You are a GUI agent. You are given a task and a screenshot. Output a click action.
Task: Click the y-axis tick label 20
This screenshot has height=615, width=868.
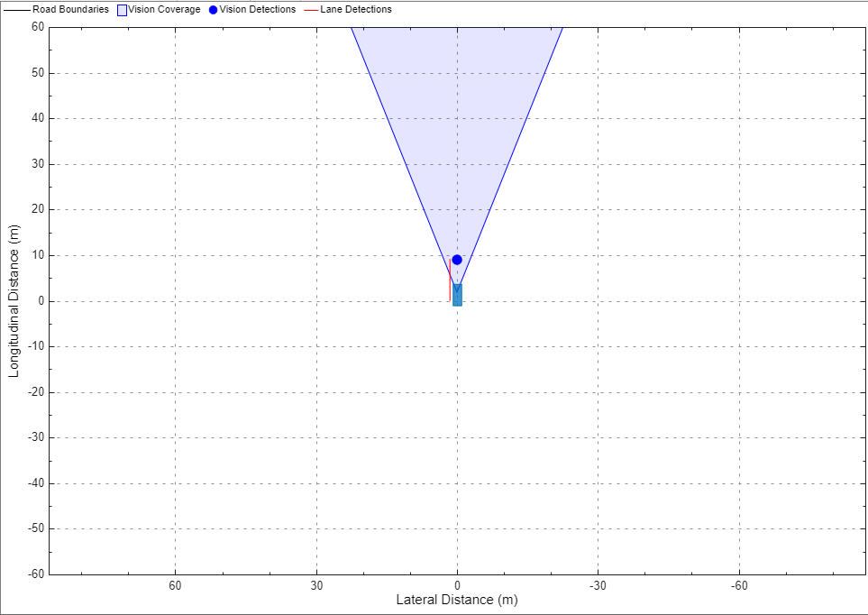(x=38, y=209)
